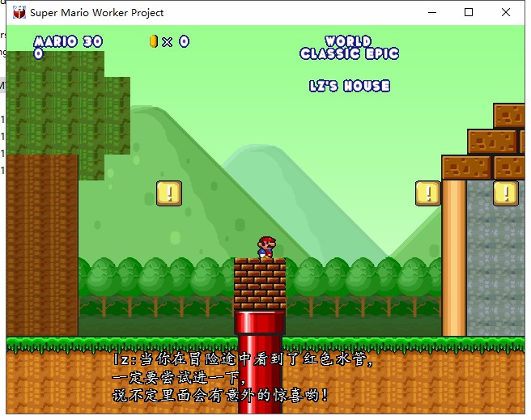Click the window title Super Mario Worker Project

pos(97,13)
